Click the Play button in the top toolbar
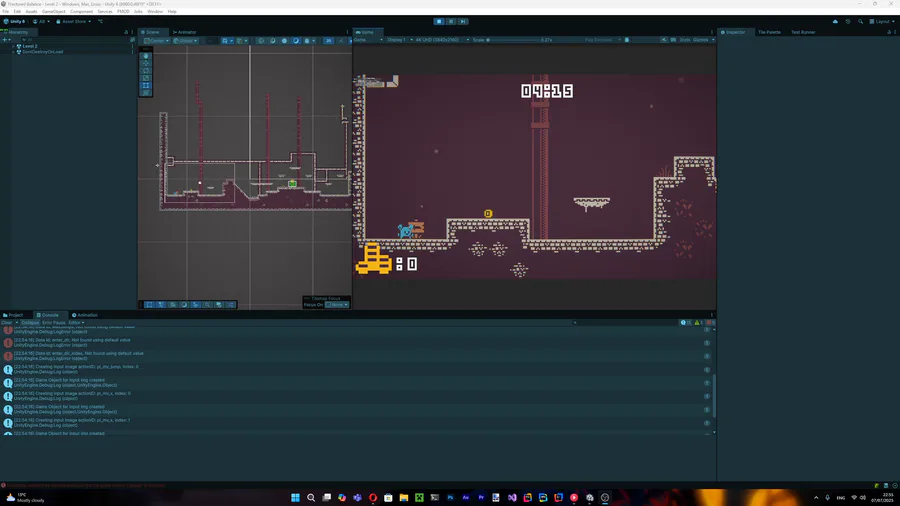Viewport: 900px width, 506px height. 439,21
